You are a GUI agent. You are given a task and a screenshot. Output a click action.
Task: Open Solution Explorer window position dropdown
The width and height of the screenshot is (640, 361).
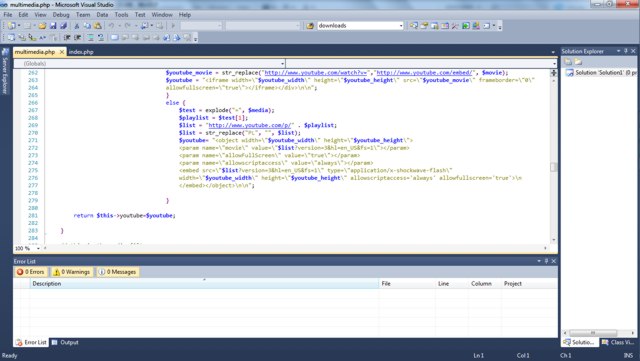pyautogui.click(x=618, y=51)
